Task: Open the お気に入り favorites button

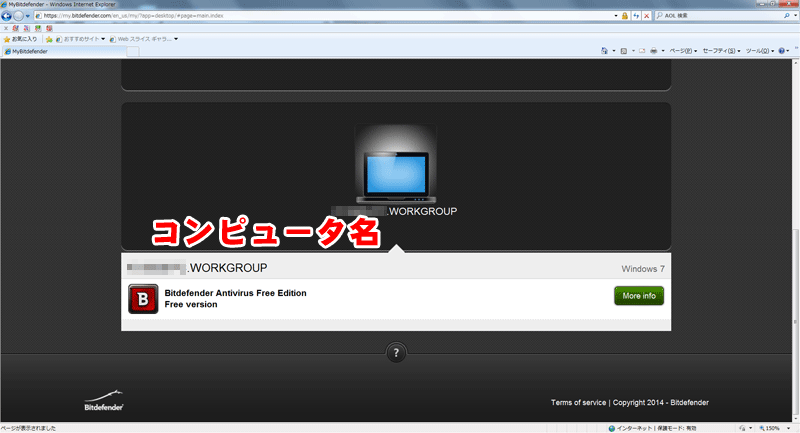Action: point(20,39)
